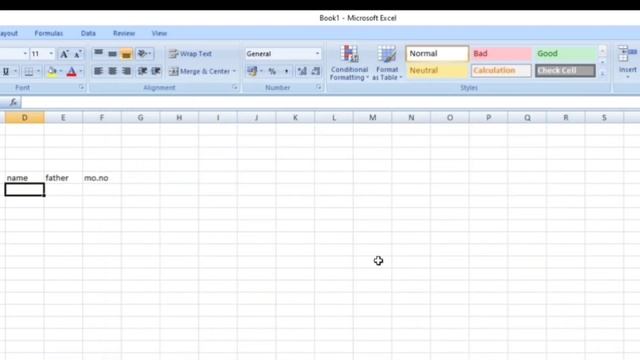
Task: Open the Font dialog launcher
Action: [x=81, y=87]
